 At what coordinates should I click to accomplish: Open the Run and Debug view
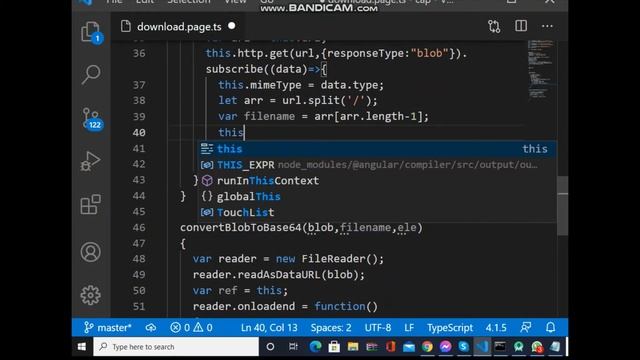90,161
